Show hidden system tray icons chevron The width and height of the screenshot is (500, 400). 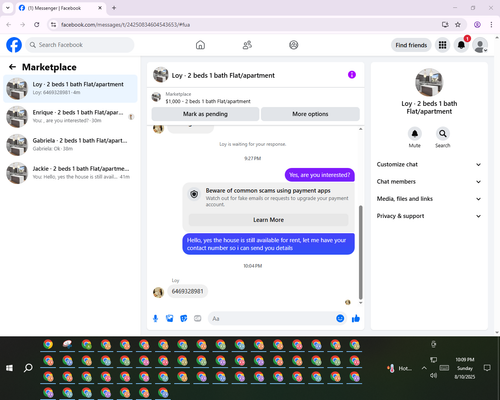424,368
